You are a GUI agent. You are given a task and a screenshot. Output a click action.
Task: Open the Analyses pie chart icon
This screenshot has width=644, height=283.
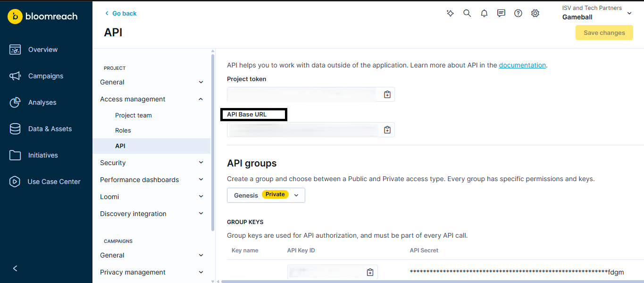click(x=15, y=102)
